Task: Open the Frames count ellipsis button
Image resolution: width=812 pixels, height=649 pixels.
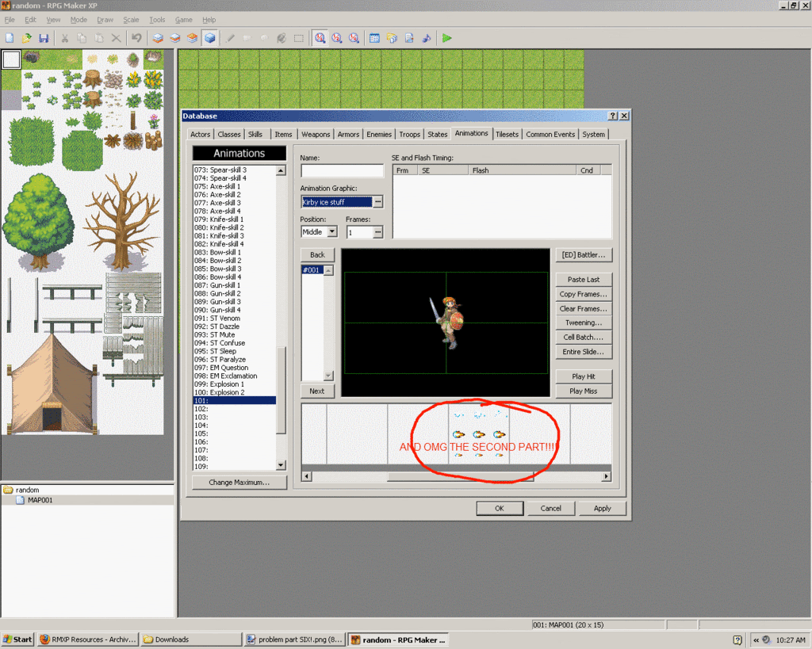Action: point(378,232)
